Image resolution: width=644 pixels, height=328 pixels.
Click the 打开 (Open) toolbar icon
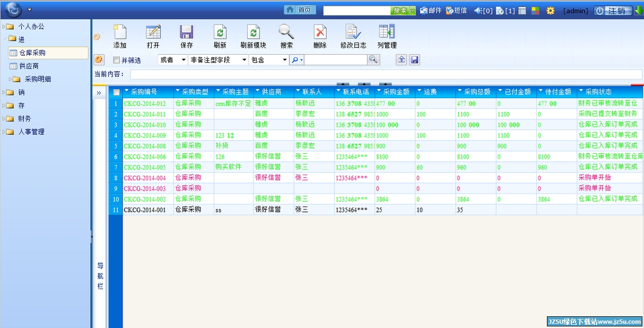click(x=153, y=32)
